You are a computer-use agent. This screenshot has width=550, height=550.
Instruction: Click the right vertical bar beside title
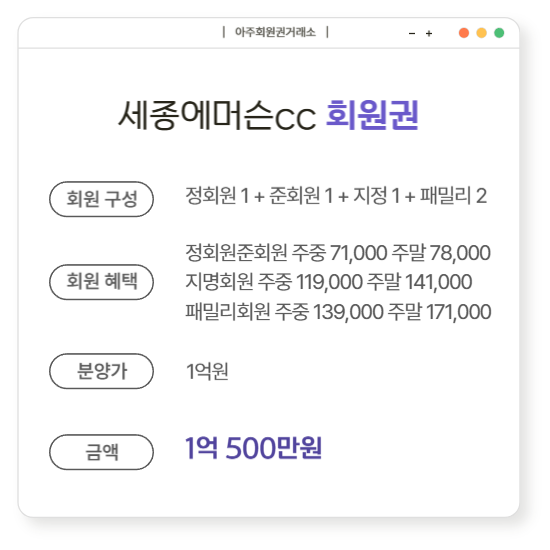[x=327, y=32]
